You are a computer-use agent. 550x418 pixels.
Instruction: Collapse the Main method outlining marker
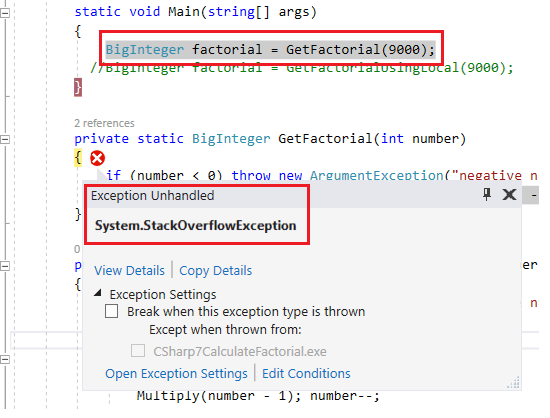[x=5, y=13]
